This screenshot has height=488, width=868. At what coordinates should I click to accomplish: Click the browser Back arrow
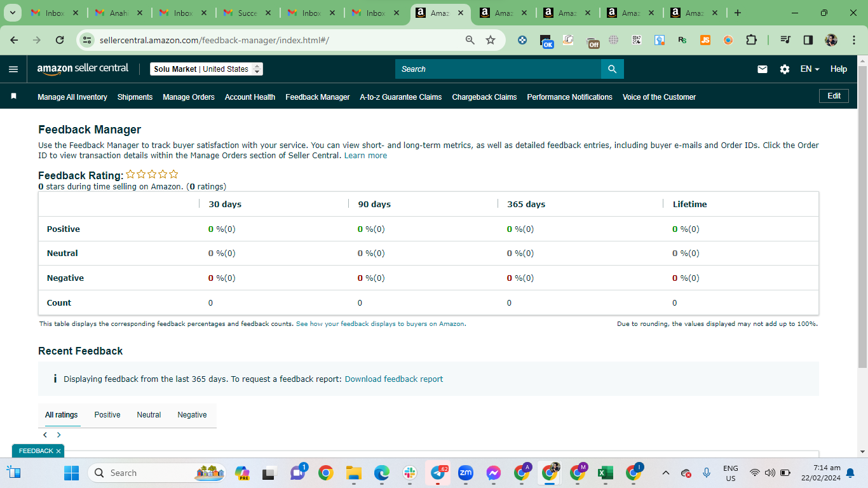14,40
